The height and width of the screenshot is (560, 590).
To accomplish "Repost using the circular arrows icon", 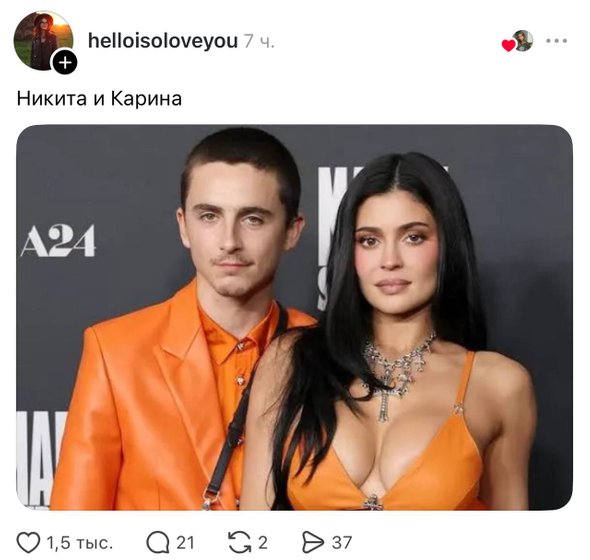I will coord(240,542).
